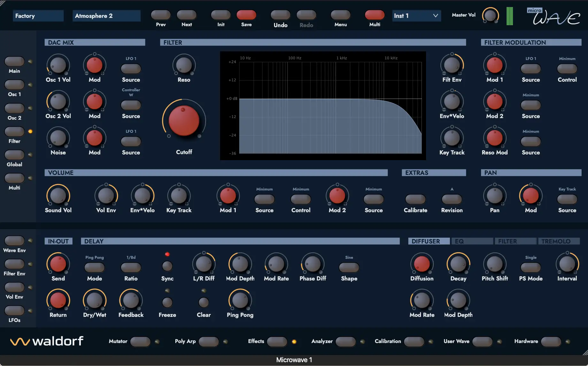Click the Pitch Shift knob
The image size is (588, 366).
(x=495, y=264)
